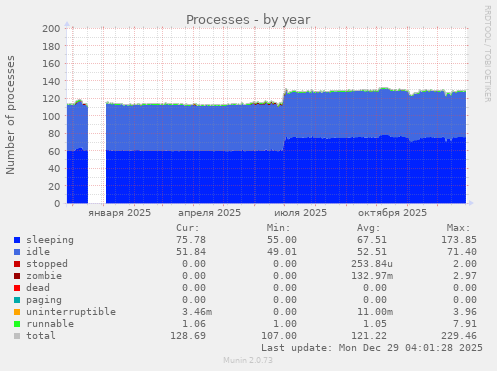Click the 'Cur:' column header
This screenshot has height=371, width=497.
coord(188,228)
